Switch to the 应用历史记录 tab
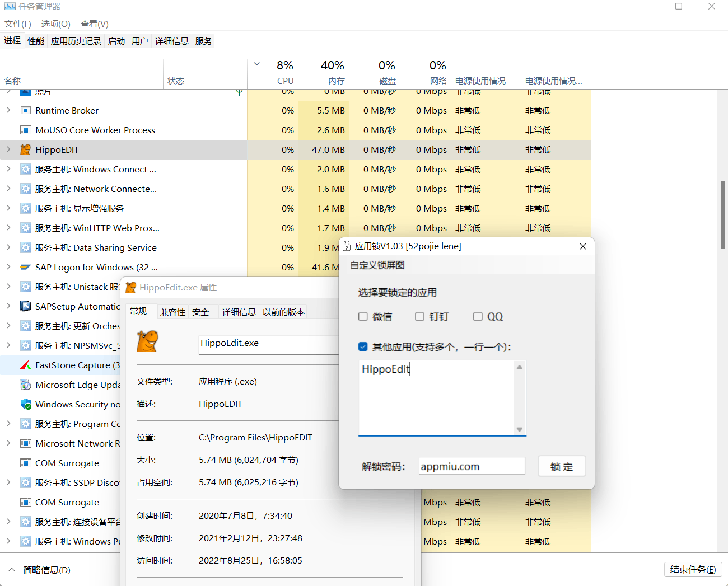The image size is (728, 586). [76, 41]
